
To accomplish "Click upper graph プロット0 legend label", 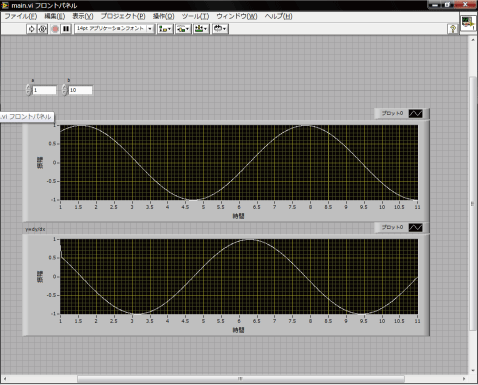I will coord(392,113).
